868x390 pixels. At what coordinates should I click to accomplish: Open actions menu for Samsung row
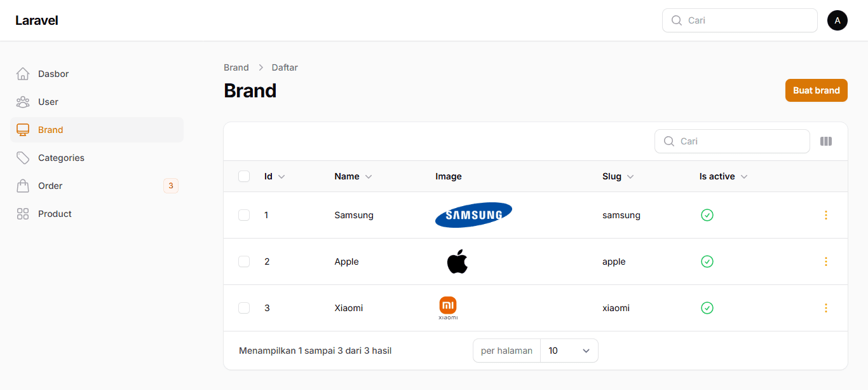[826, 215]
